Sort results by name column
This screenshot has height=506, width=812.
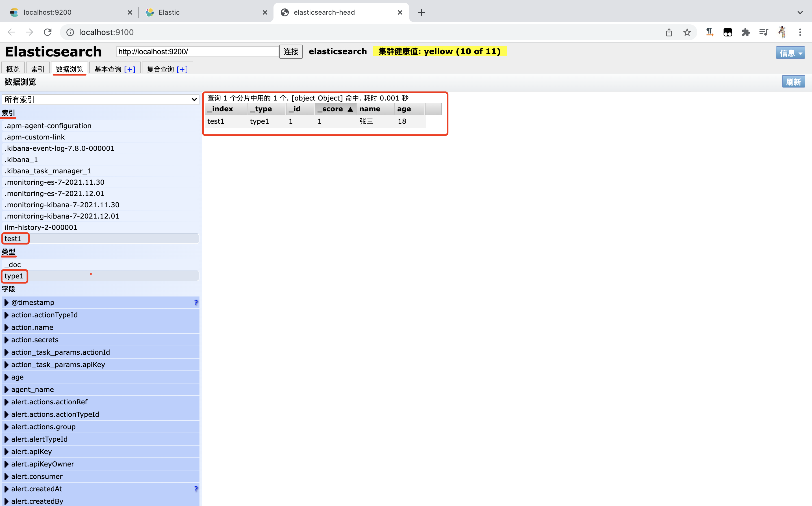point(375,109)
